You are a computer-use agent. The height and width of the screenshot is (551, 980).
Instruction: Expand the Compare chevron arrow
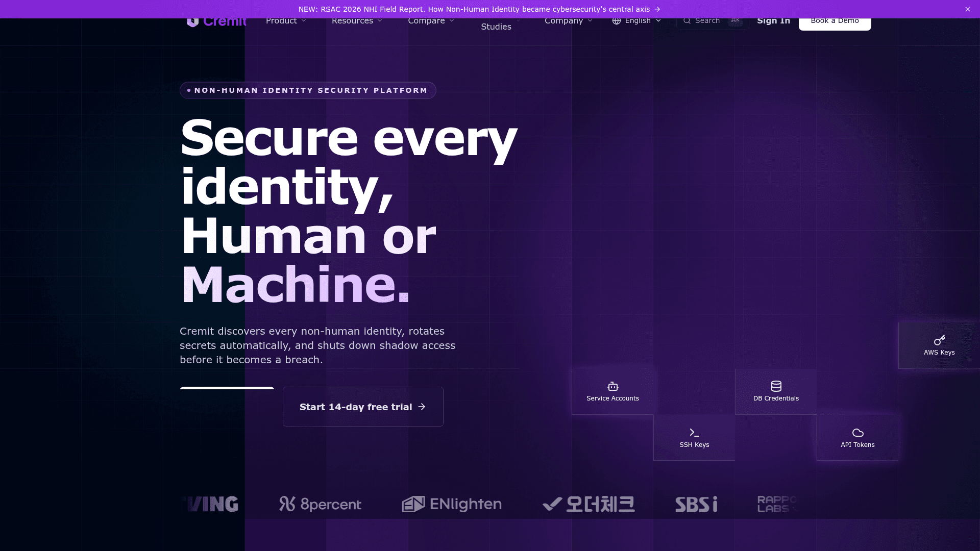coord(452,21)
